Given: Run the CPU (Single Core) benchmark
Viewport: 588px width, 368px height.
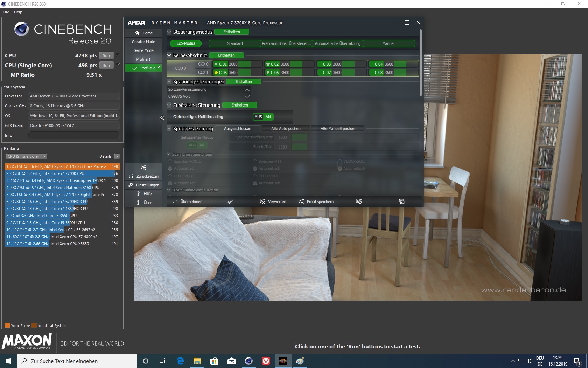Looking at the screenshot, I should [x=106, y=65].
